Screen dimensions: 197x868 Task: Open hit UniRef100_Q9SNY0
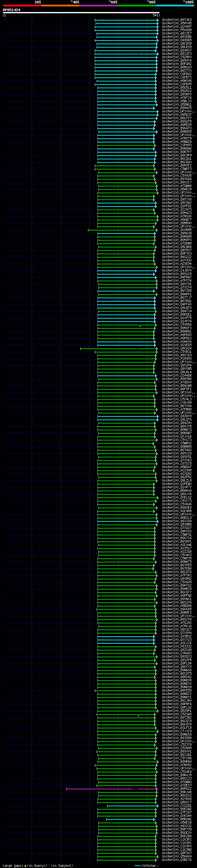click(177, 94)
